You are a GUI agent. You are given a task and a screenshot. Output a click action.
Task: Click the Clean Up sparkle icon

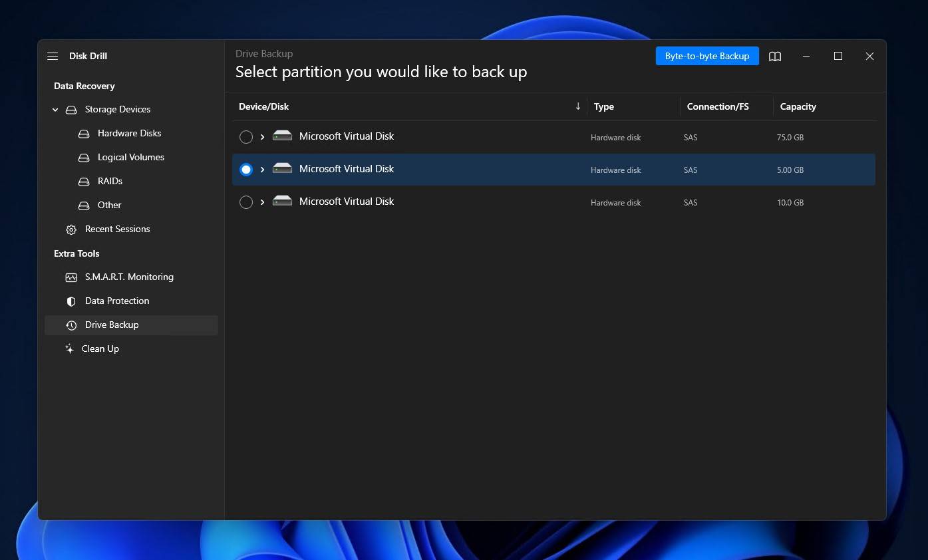click(69, 349)
